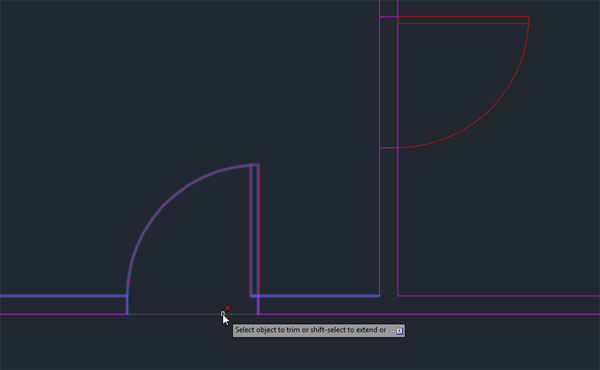Select the blue highlighted vertical door leaf

254,230
